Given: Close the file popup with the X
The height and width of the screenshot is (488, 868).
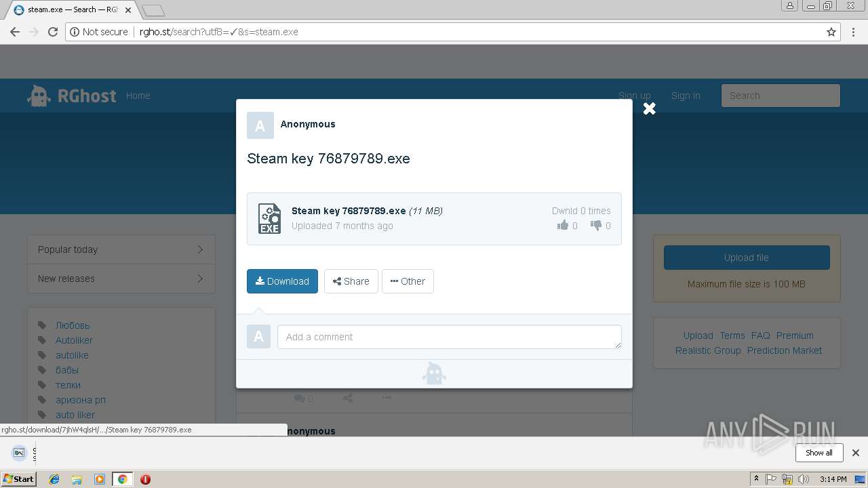Looking at the screenshot, I should (x=649, y=108).
